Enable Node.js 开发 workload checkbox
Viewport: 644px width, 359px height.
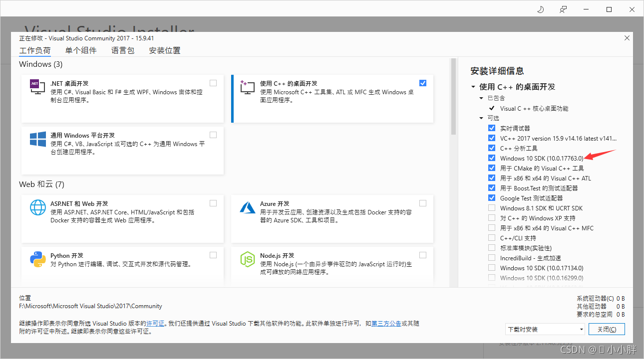point(423,255)
